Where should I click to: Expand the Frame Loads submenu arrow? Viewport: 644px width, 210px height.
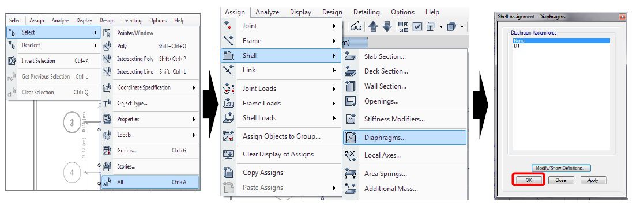[334, 104]
